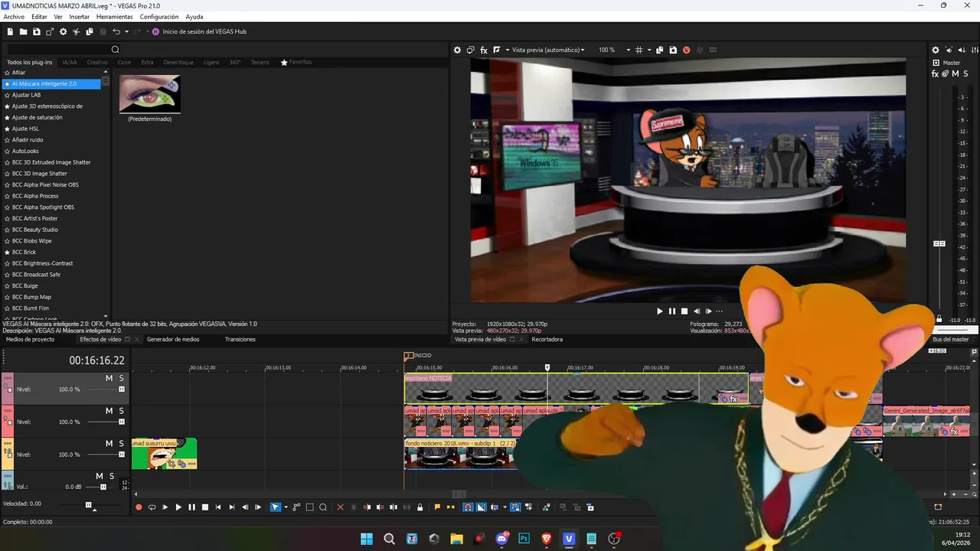Mute the first video track
980x551 pixels.
coord(109,378)
